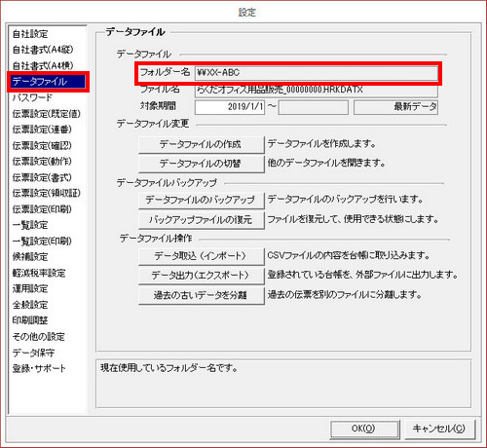The image size is (487, 448).
Task: Select 伝票設定(印刷) in the sidebar
Action: tap(42, 209)
